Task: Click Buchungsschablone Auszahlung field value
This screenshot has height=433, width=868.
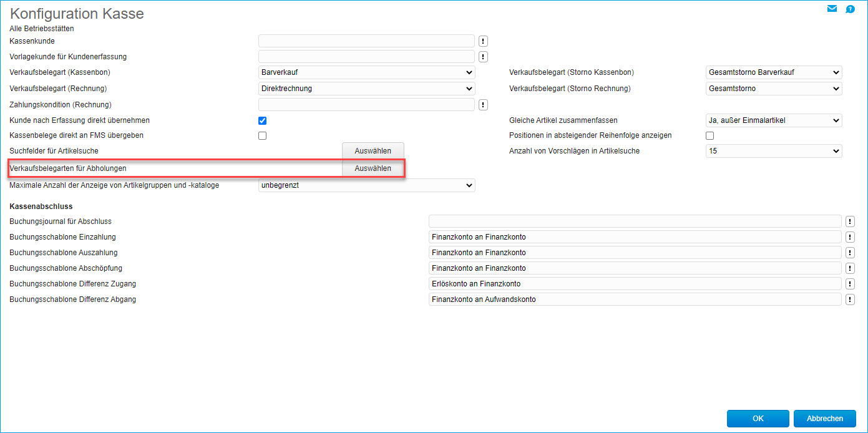Action: (x=635, y=253)
